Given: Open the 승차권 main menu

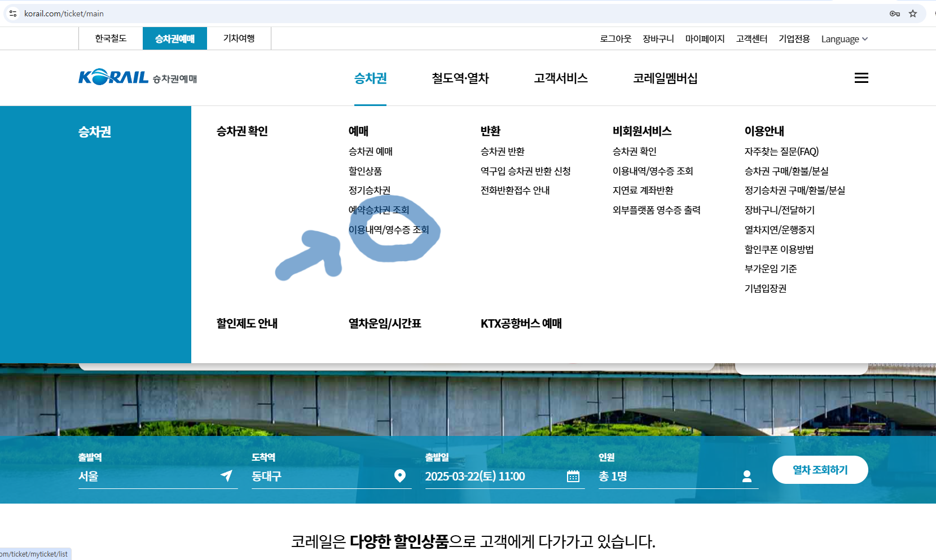Looking at the screenshot, I should (x=370, y=78).
